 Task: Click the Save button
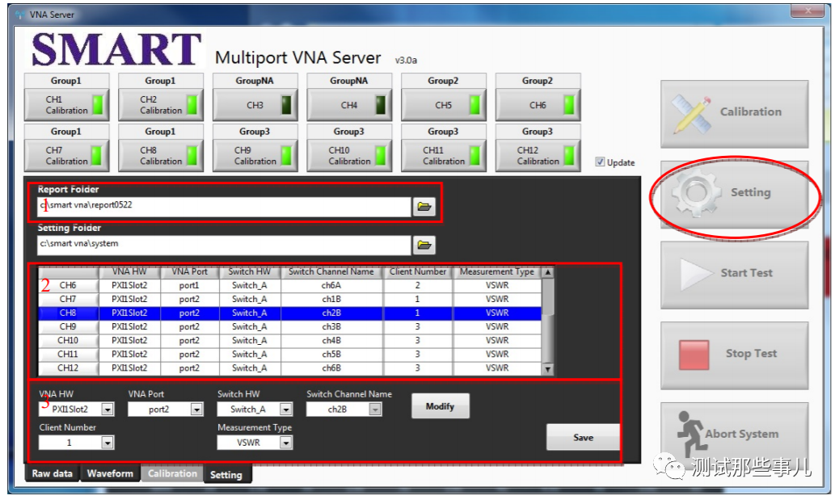point(583,437)
